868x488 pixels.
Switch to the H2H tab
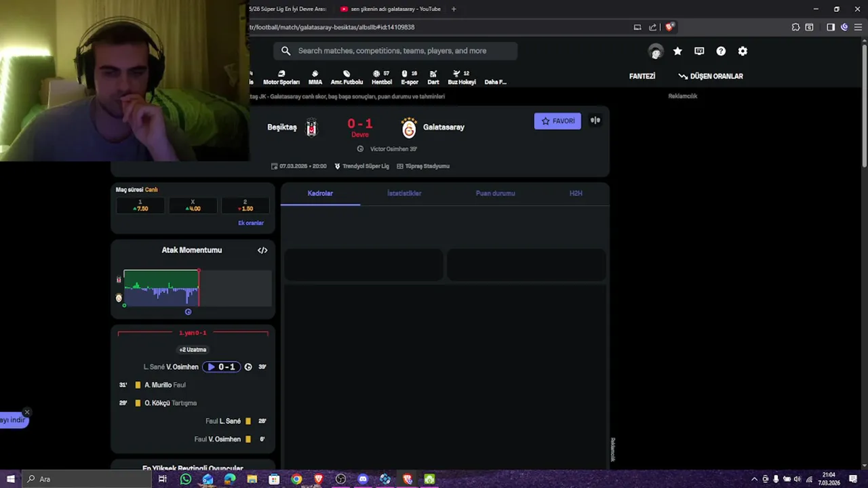coord(576,193)
